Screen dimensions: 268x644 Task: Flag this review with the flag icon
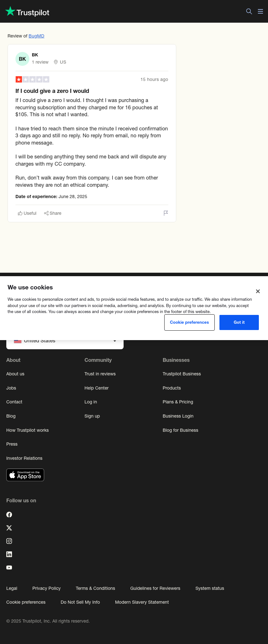[166, 213]
